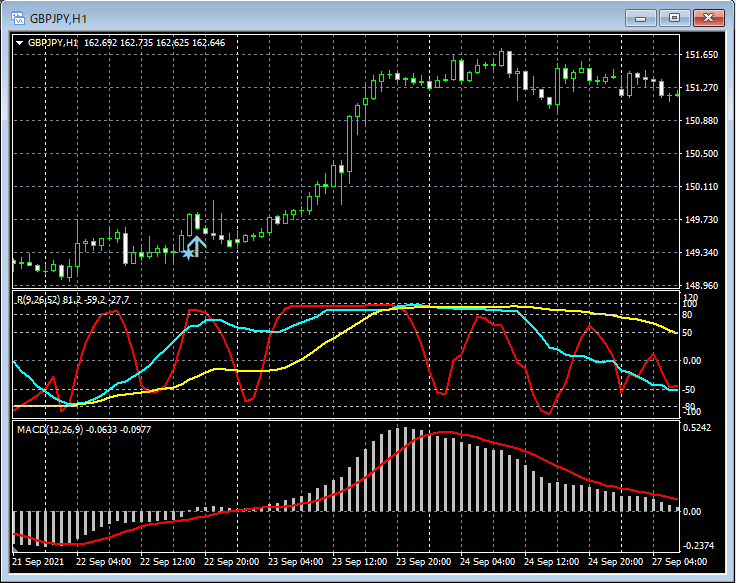Viewport: 737px width, 583px height.
Task: Maximize the GBPJPY,H1 chart window
Action: pyautogui.click(x=674, y=18)
